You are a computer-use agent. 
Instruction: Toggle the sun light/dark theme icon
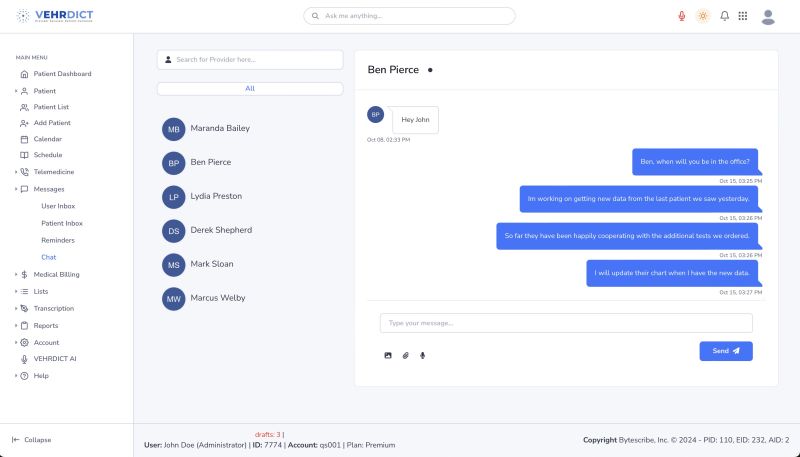(703, 16)
